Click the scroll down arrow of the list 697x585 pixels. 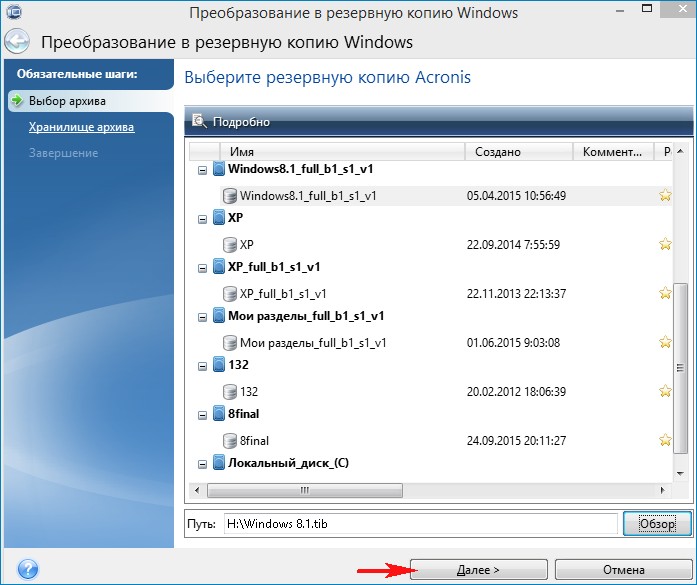(680, 473)
